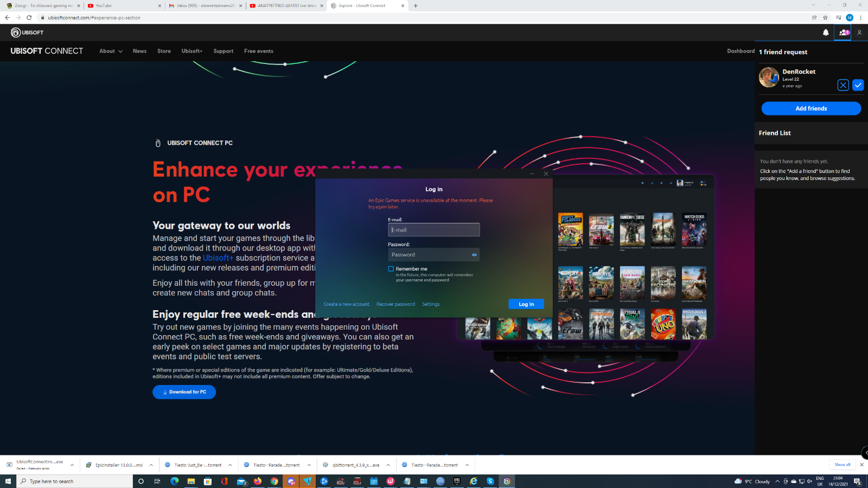Decline DenRocket's friend request
This screenshot has width=868, height=488.
843,85
